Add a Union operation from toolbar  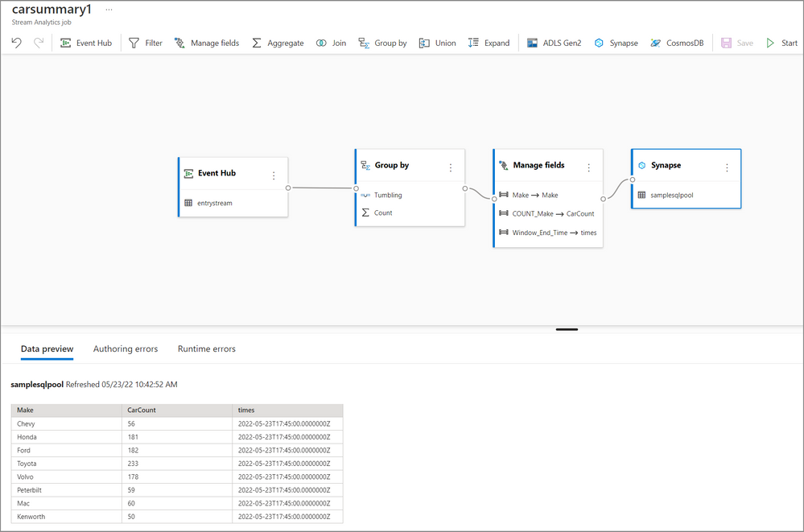[x=437, y=43]
